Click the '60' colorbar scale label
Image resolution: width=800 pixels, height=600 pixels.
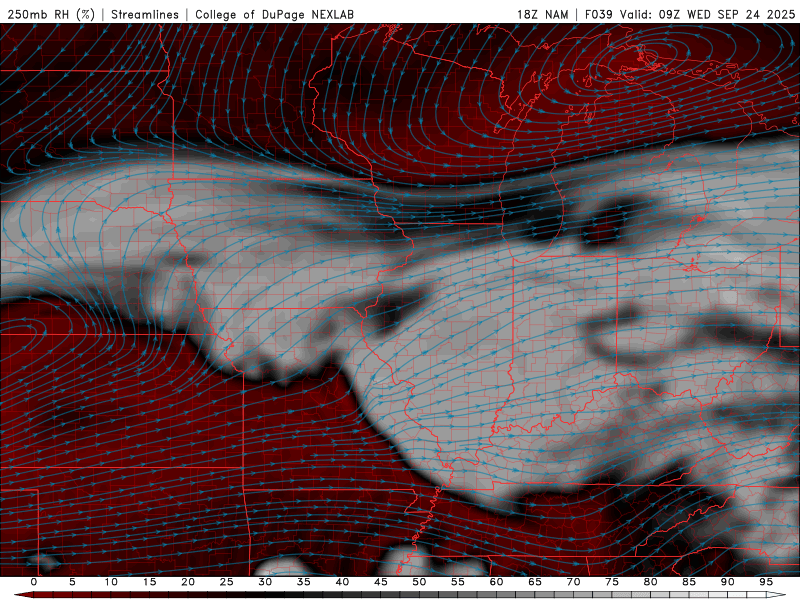496,582
